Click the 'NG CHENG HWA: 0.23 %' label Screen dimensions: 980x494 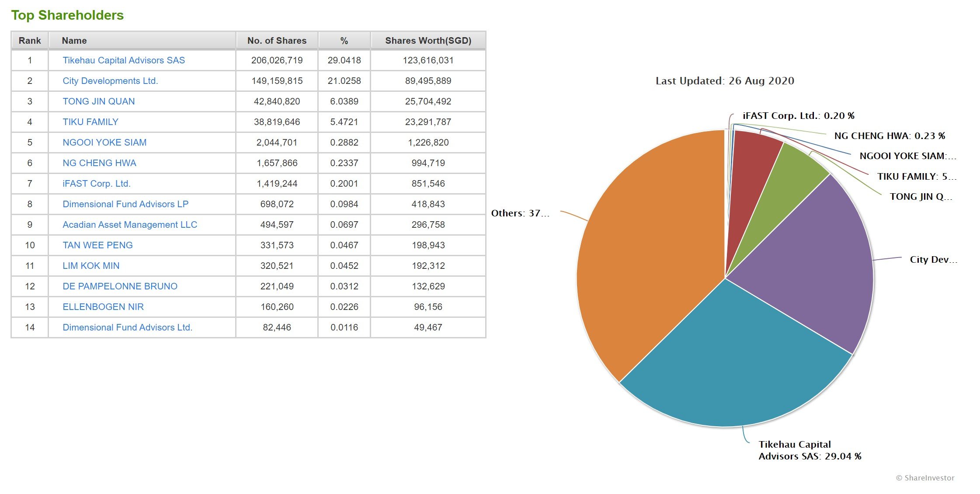(890, 136)
